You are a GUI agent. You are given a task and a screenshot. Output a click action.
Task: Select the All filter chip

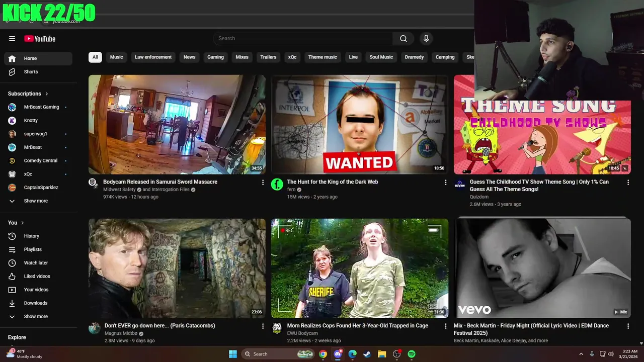95,57
